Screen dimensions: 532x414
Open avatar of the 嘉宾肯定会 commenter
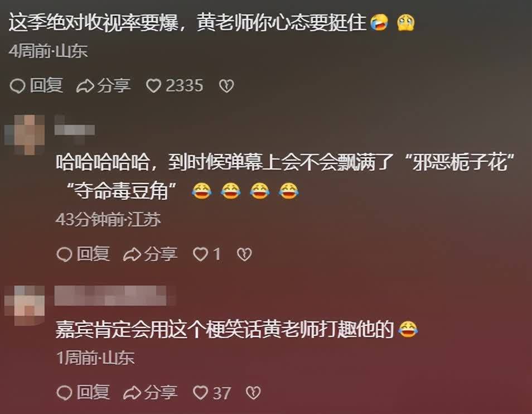25,305
